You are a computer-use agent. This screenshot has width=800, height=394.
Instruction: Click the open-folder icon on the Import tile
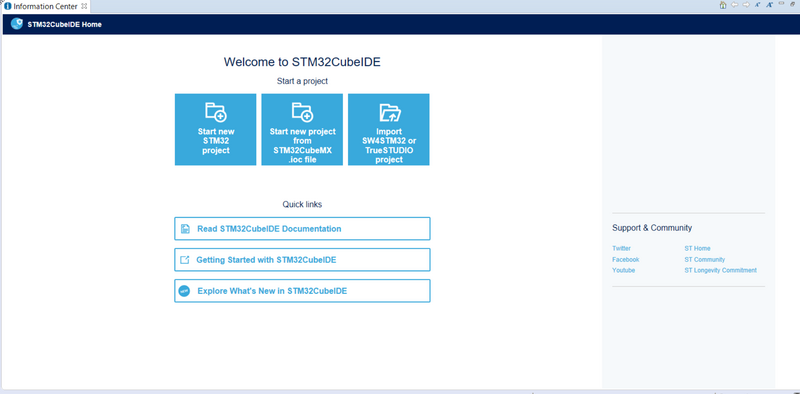pos(390,112)
